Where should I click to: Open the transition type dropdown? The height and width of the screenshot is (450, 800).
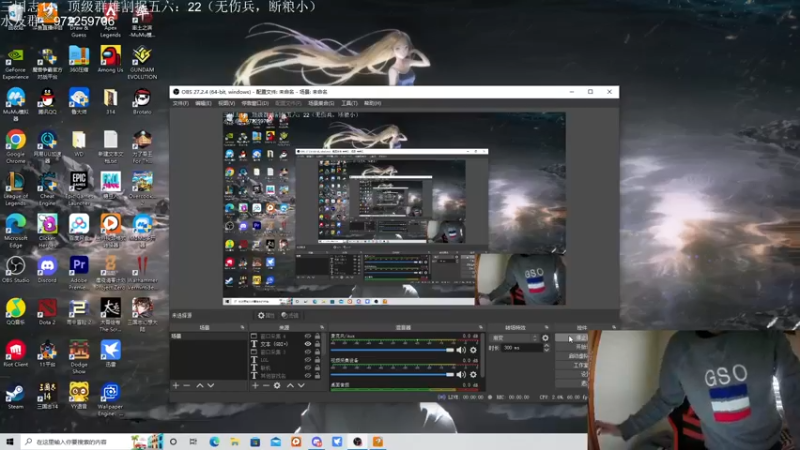tap(514, 338)
